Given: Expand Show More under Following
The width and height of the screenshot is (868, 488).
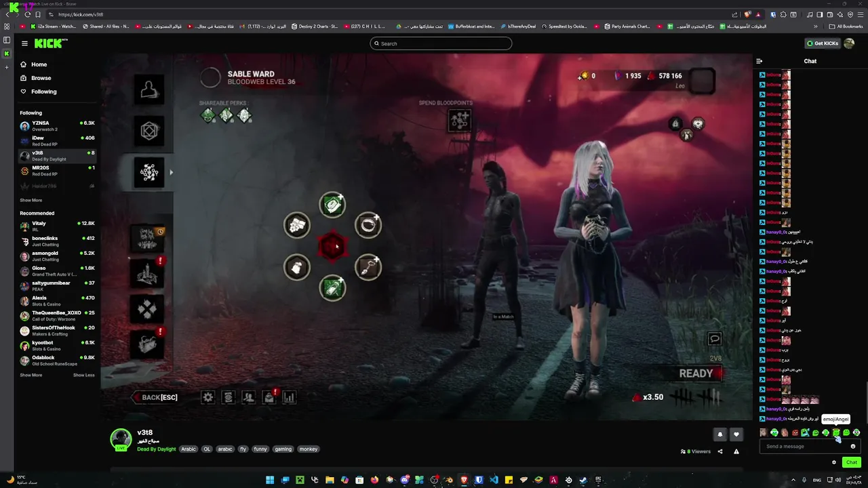Looking at the screenshot, I should pyautogui.click(x=31, y=201).
